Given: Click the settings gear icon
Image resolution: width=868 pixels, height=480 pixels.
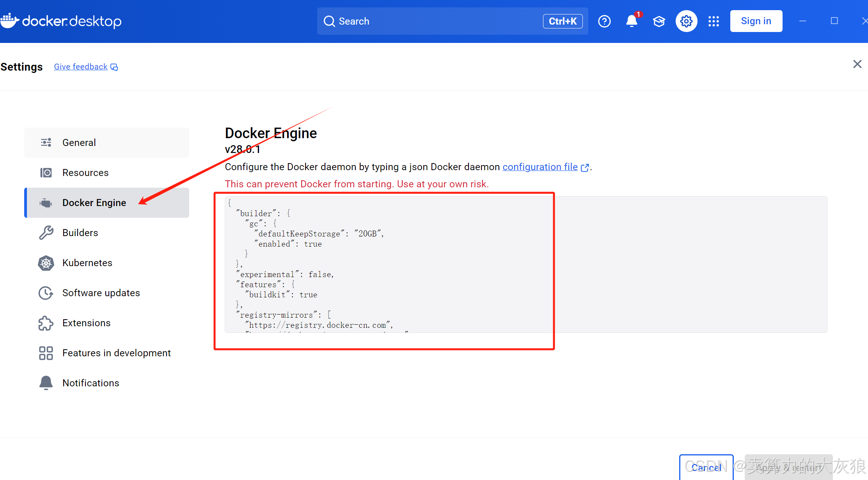Looking at the screenshot, I should click(x=686, y=21).
